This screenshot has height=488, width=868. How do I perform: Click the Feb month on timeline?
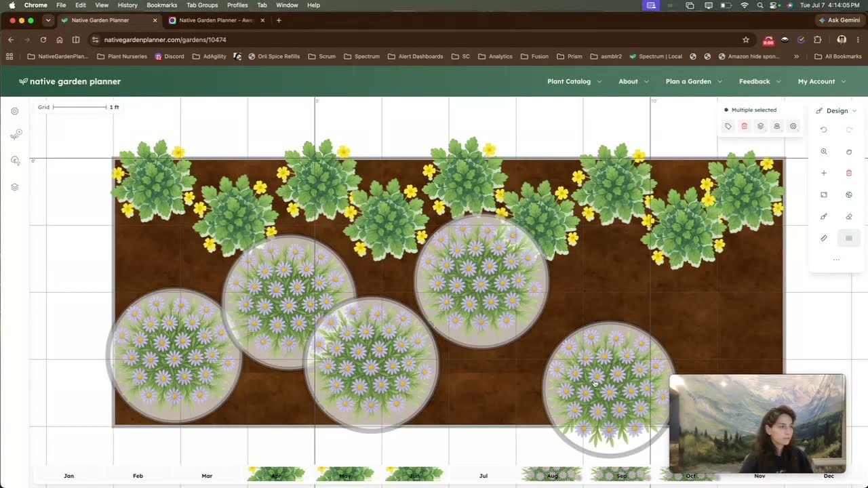pos(138,476)
